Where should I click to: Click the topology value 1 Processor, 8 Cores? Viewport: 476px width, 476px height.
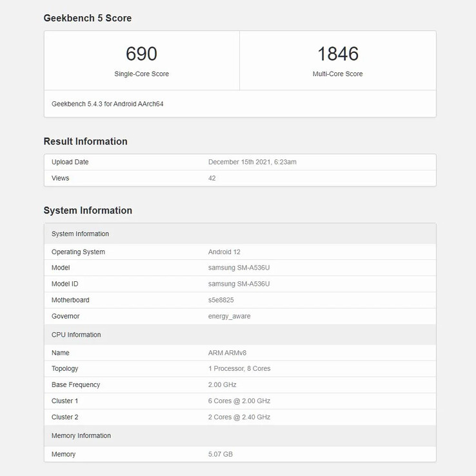tap(239, 368)
